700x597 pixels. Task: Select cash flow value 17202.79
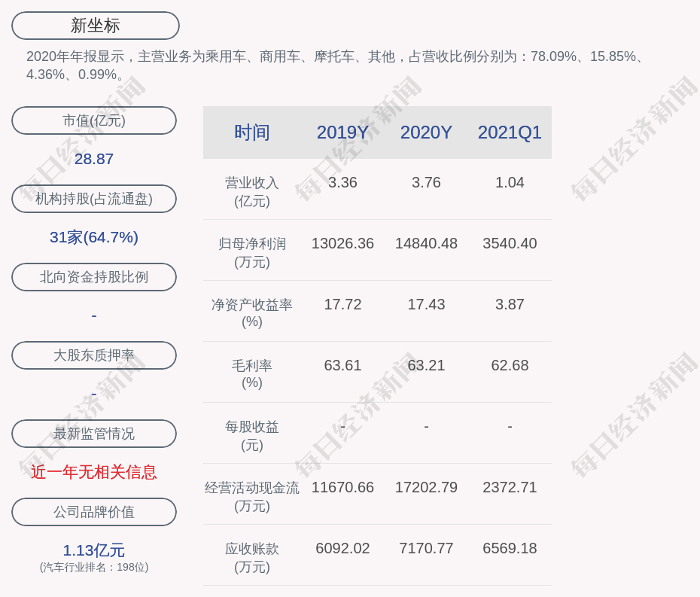426,487
